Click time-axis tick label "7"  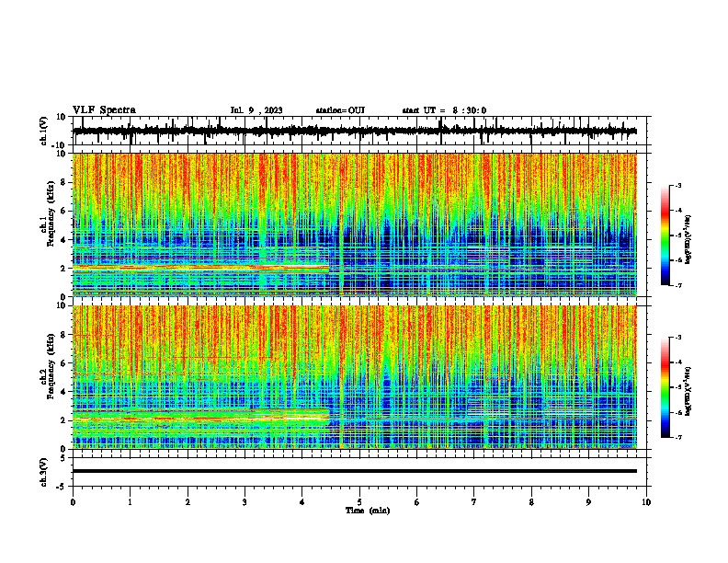click(x=474, y=502)
